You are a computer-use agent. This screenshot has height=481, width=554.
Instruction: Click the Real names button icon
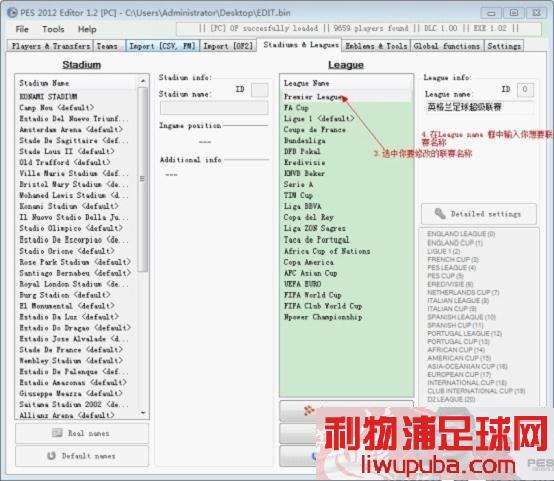[x=57, y=433]
